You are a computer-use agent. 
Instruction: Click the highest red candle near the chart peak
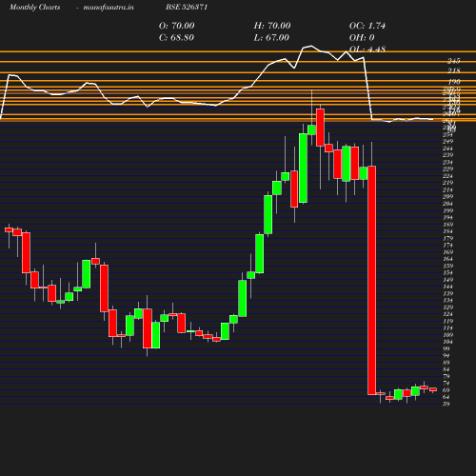click(320, 128)
